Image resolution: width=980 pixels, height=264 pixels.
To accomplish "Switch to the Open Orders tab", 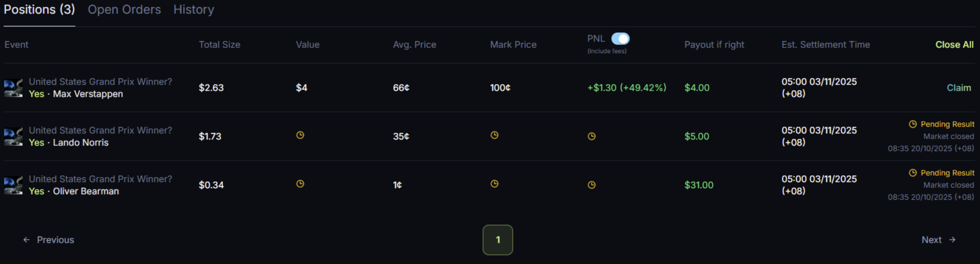I will pyautogui.click(x=124, y=9).
